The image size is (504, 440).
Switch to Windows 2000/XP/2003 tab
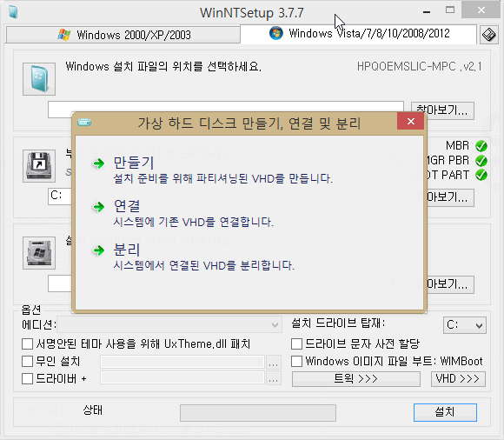pyautogui.click(x=123, y=35)
